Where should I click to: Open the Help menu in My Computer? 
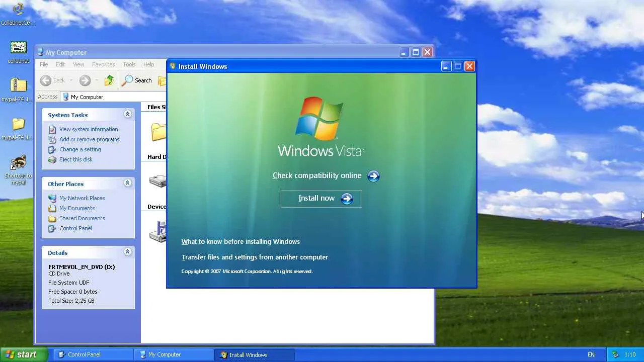pyautogui.click(x=148, y=64)
